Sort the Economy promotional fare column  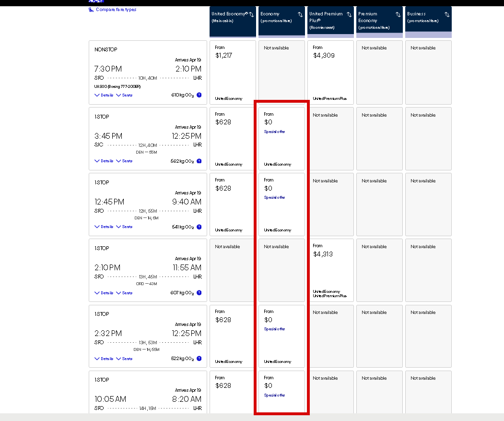(x=300, y=15)
